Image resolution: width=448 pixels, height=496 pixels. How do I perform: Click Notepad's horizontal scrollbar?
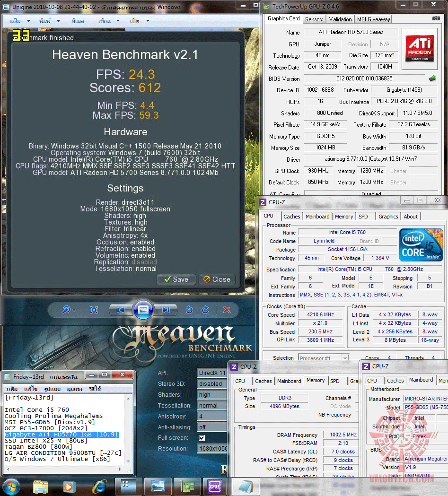tap(64, 469)
